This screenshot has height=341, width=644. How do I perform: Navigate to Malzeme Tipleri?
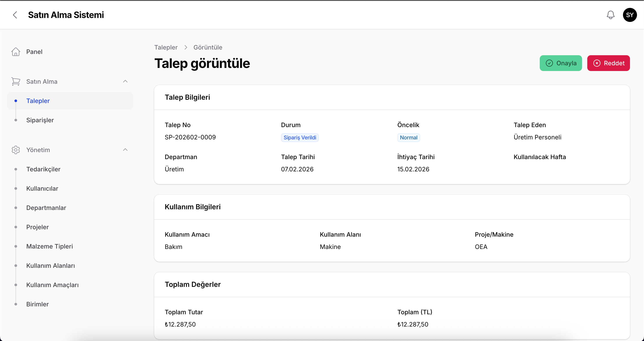point(50,246)
